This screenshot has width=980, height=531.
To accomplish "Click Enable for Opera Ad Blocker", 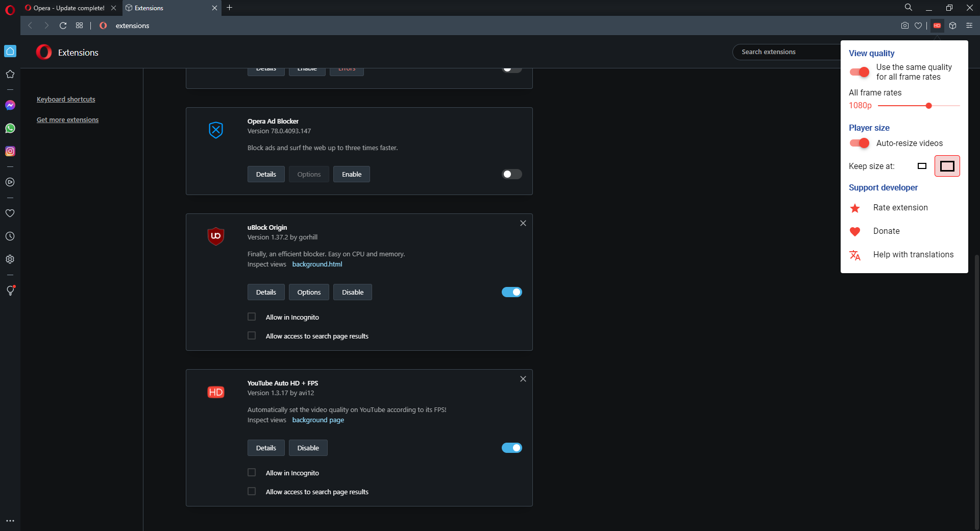I will [x=352, y=174].
